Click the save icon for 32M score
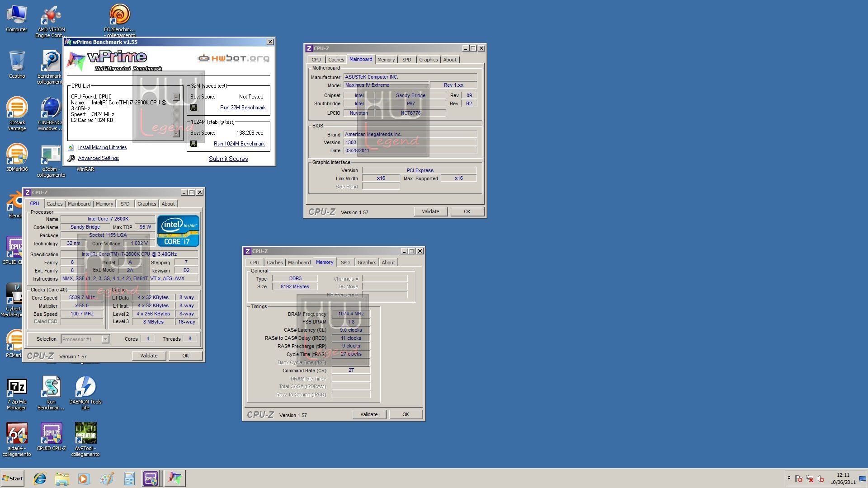This screenshot has height=488, width=868. point(193,108)
